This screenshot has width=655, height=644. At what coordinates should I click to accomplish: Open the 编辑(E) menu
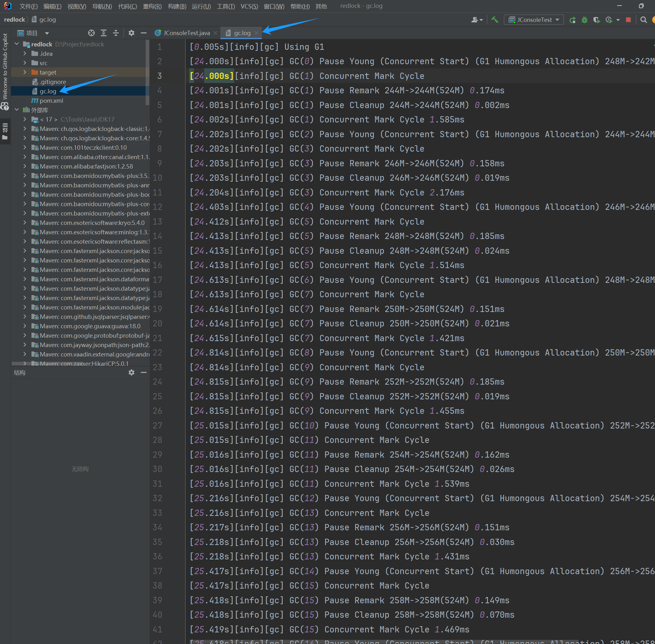click(52, 6)
